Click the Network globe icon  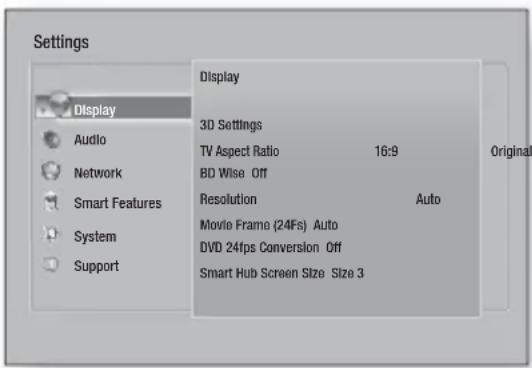(51, 171)
